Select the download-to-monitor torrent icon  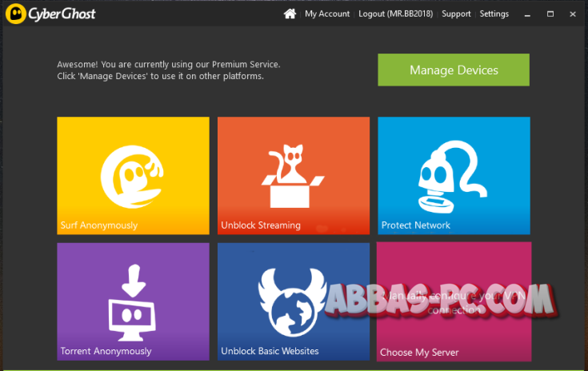(x=132, y=303)
